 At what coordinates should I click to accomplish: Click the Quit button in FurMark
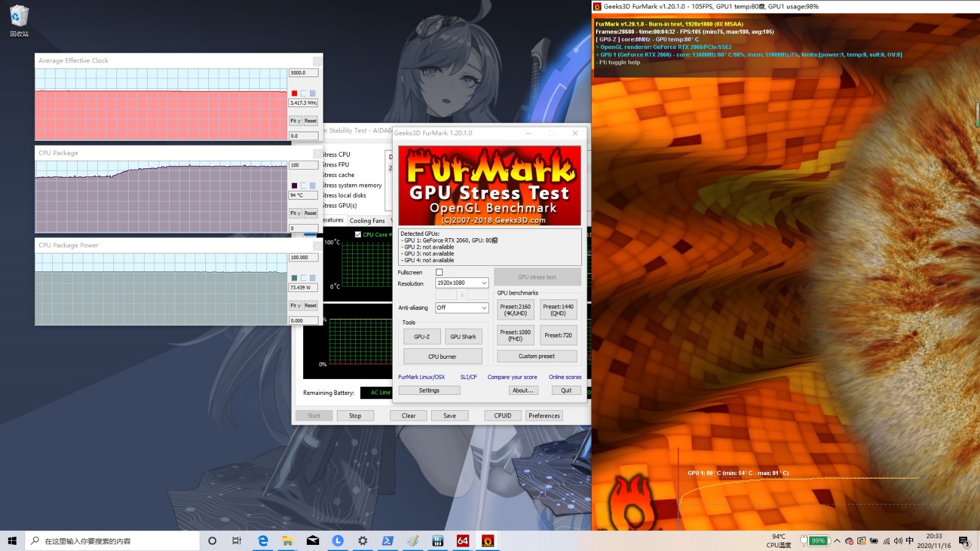point(566,391)
